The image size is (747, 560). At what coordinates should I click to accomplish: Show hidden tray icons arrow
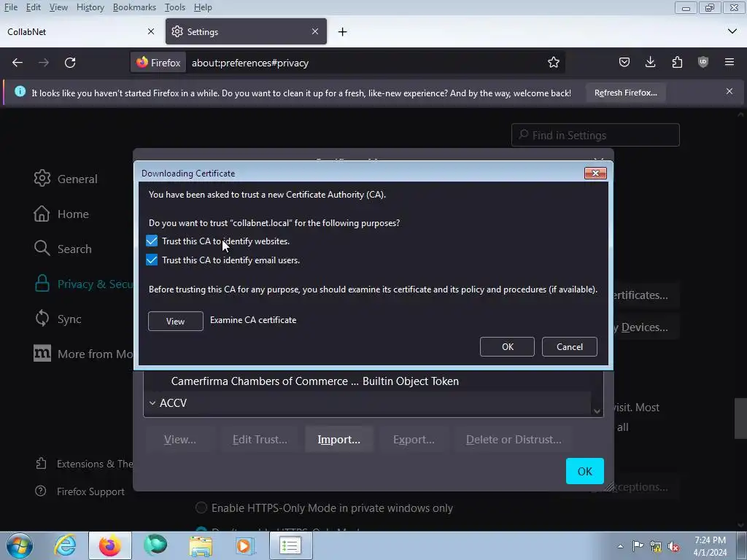(620, 546)
